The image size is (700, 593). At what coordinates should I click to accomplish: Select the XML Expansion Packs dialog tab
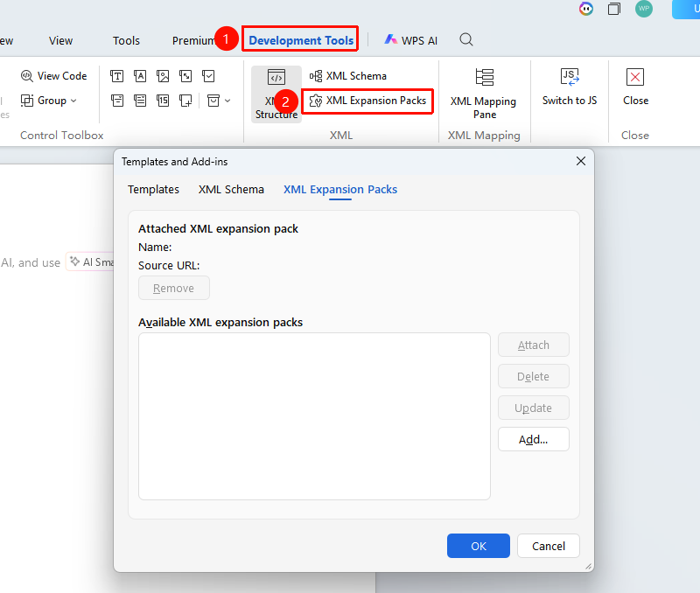[x=340, y=190]
